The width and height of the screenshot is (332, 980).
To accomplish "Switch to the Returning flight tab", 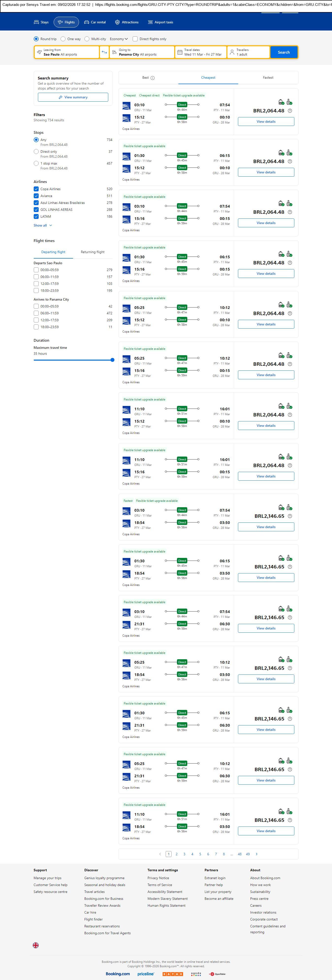I will pos(93,252).
